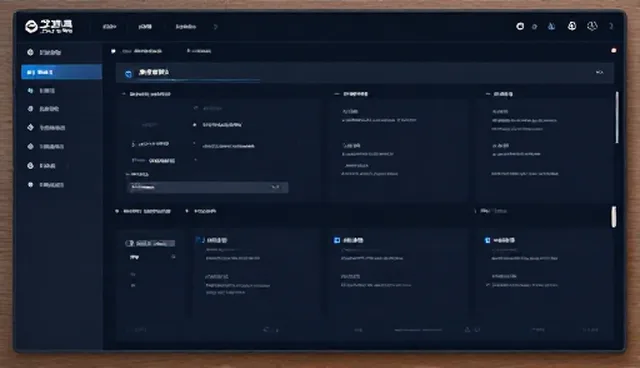Click the top navigation chevron arrow
The image size is (640, 368).
tap(216, 27)
